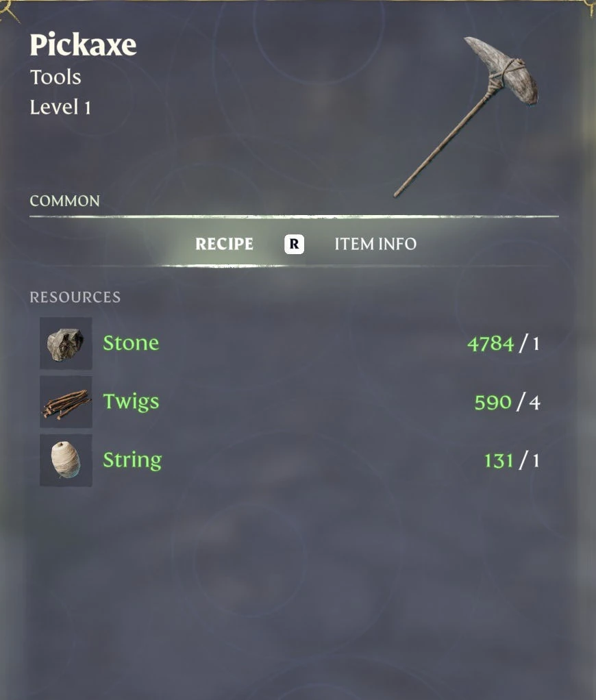Select the Stone resource name
The width and height of the screenshot is (596, 700).
tap(131, 343)
